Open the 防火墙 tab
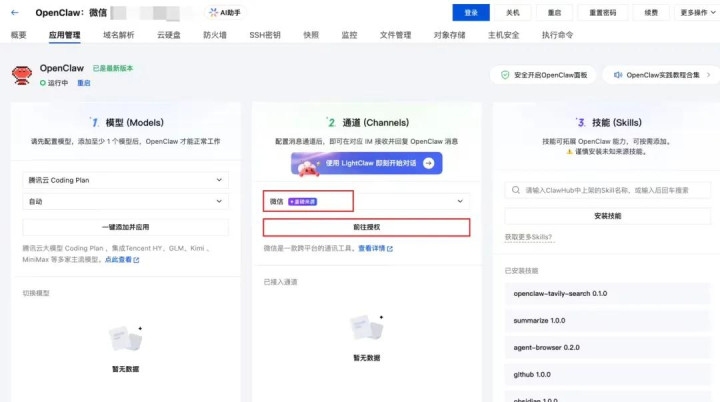This screenshot has width=720, height=402. tap(215, 35)
